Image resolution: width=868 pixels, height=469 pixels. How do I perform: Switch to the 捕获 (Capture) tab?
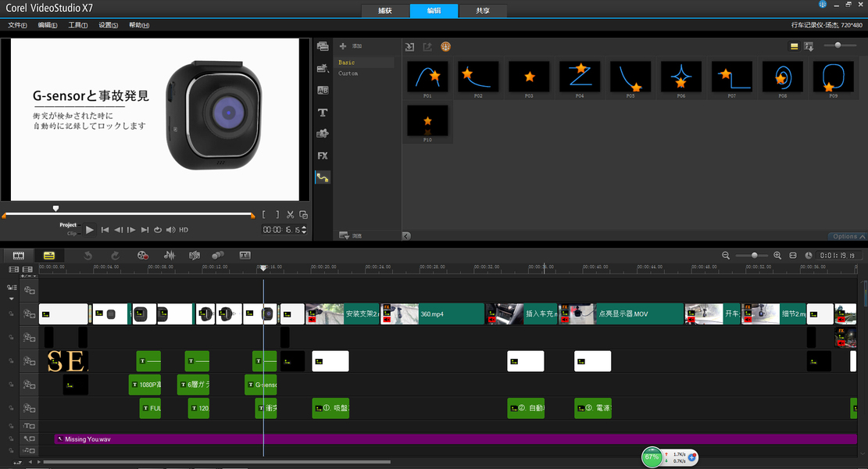[x=385, y=10]
